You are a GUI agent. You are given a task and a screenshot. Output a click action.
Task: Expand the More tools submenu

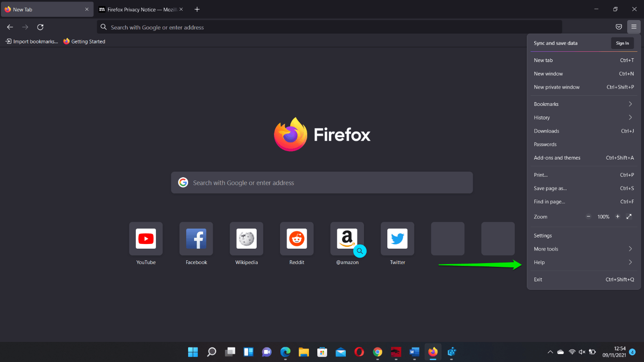583,249
